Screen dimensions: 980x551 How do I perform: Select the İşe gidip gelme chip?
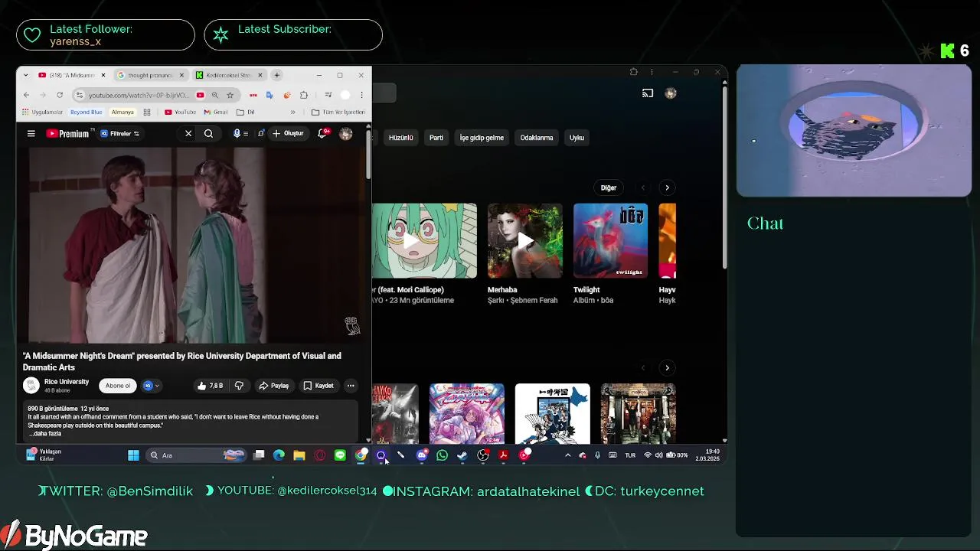pos(482,138)
